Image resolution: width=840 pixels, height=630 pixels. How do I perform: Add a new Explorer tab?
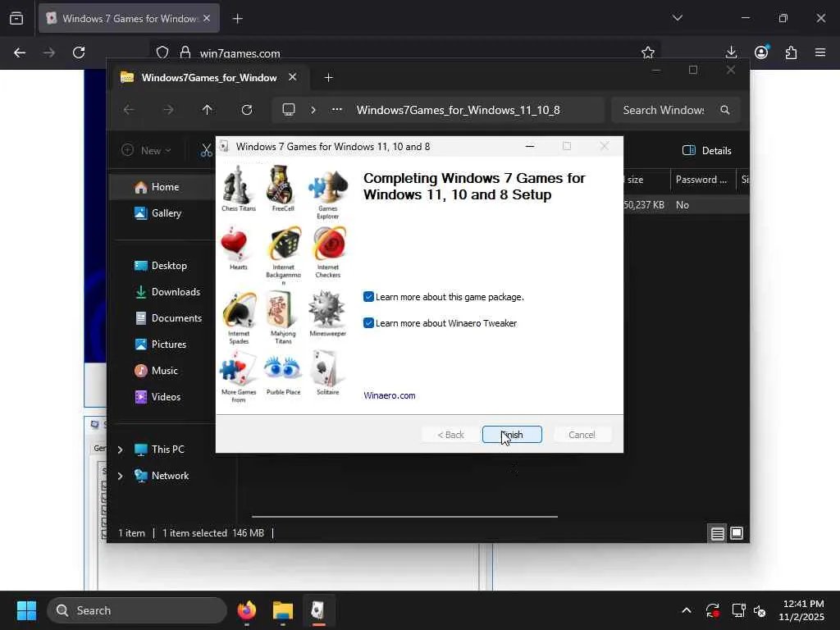328,78
